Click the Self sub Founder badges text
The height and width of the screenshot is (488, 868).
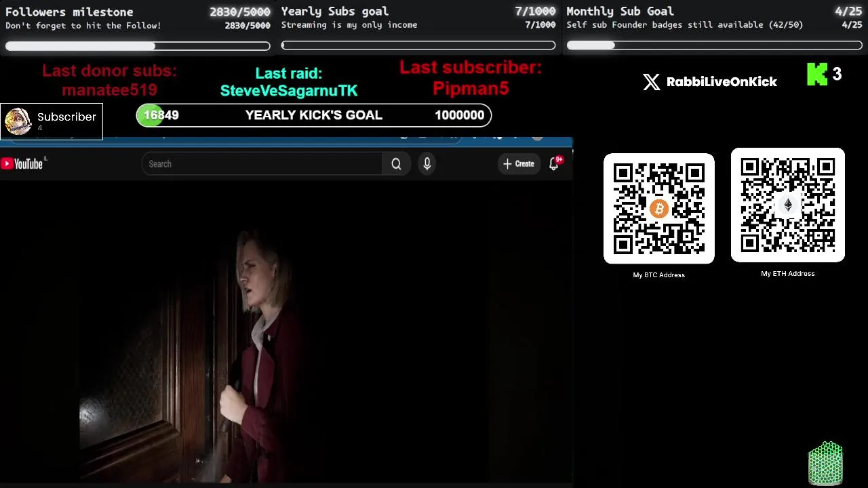[685, 25]
